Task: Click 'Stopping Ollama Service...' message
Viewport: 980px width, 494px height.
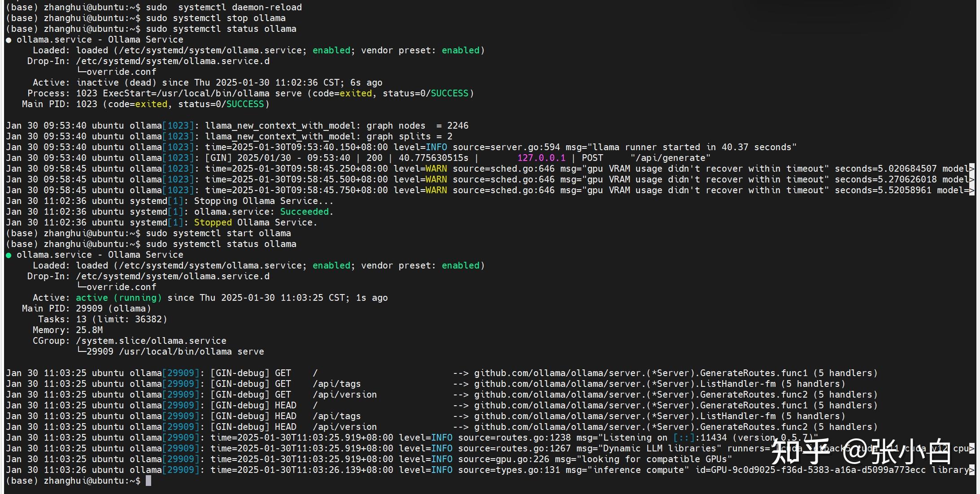Action: click(x=264, y=201)
